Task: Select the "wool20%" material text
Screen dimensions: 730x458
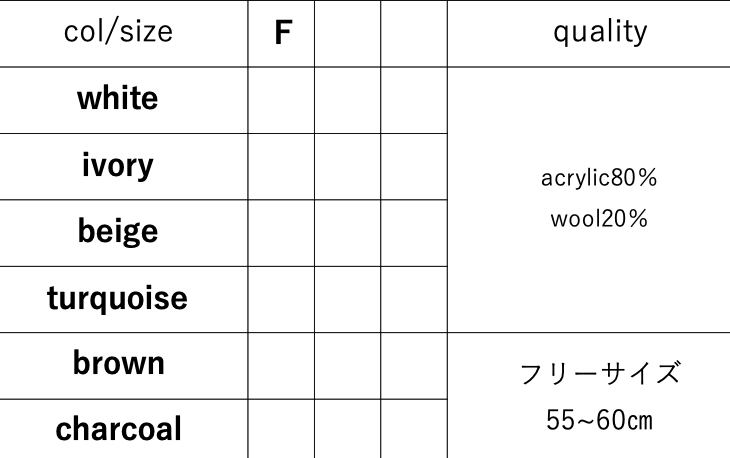Action: [x=599, y=219]
